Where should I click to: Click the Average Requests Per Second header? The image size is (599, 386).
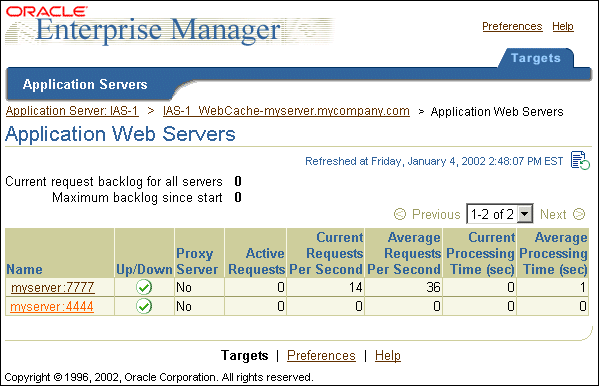click(x=404, y=253)
